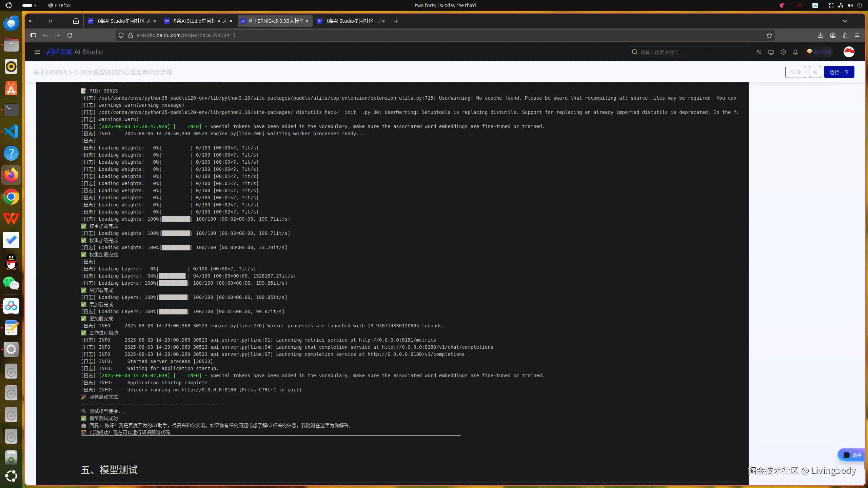The height and width of the screenshot is (488, 868).
Task: Open the extensions puzzle icon
Action: pos(845,35)
